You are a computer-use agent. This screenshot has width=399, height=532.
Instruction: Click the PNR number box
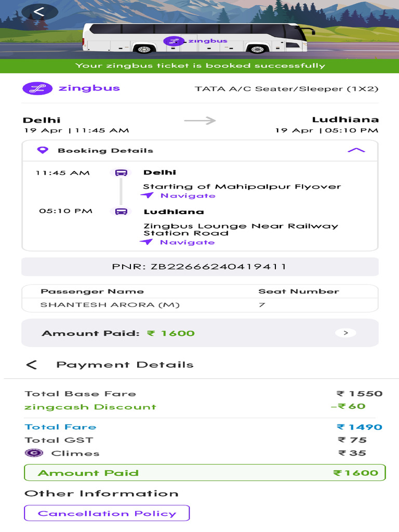point(199,267)
